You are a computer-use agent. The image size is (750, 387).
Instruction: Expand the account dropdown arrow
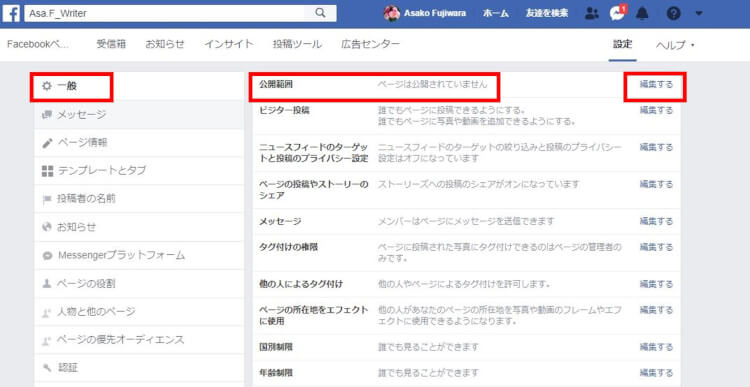pos(699,13)
